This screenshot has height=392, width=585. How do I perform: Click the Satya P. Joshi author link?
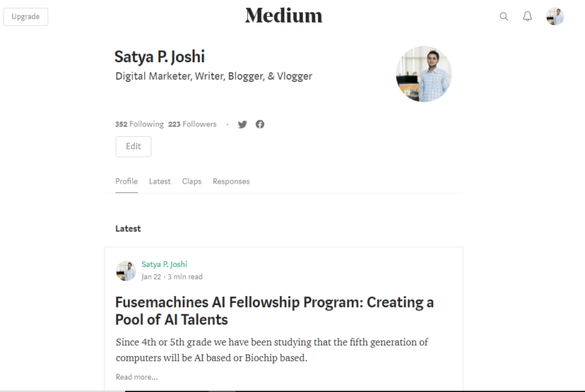point(164,264)
